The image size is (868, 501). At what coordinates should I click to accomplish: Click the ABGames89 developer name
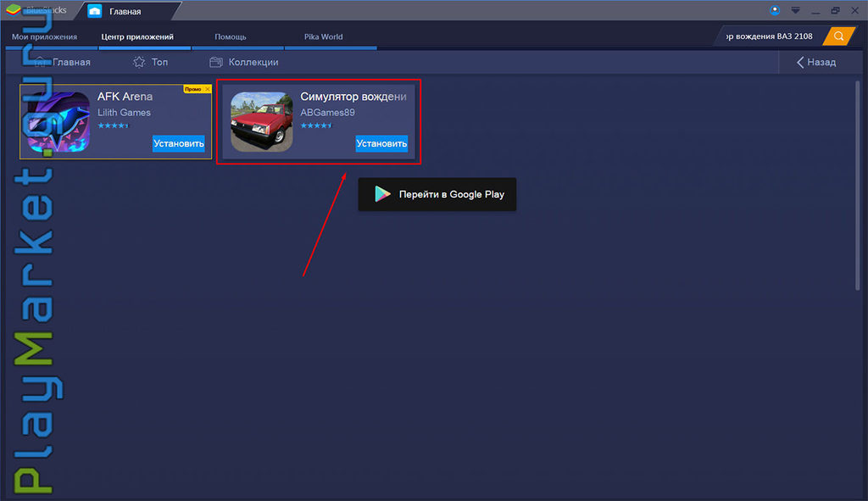tap(327, 113)
